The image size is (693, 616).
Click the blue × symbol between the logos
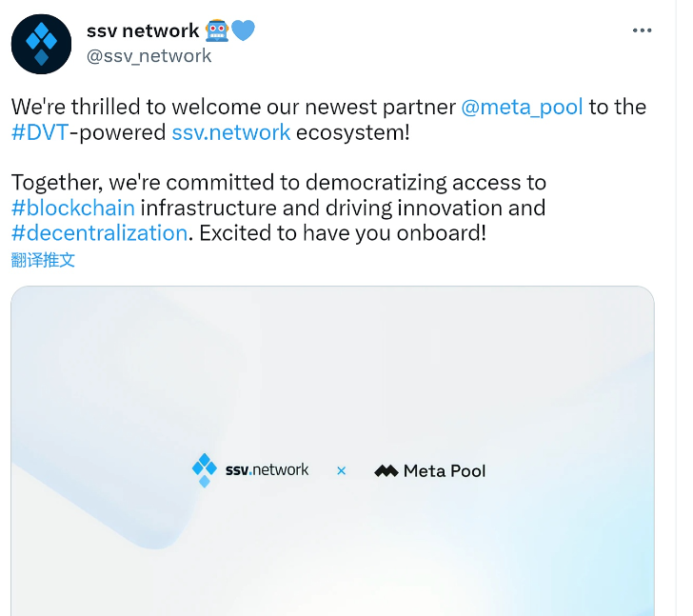coord(341,471)
